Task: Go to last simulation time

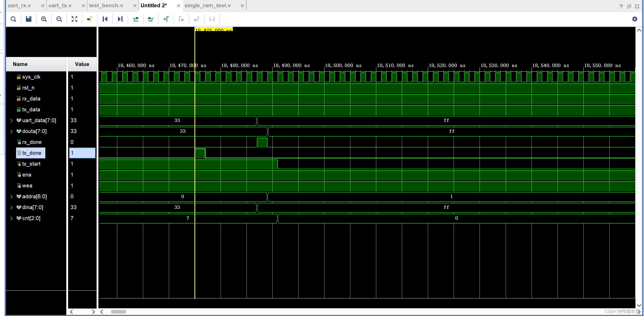Action: 120,19
